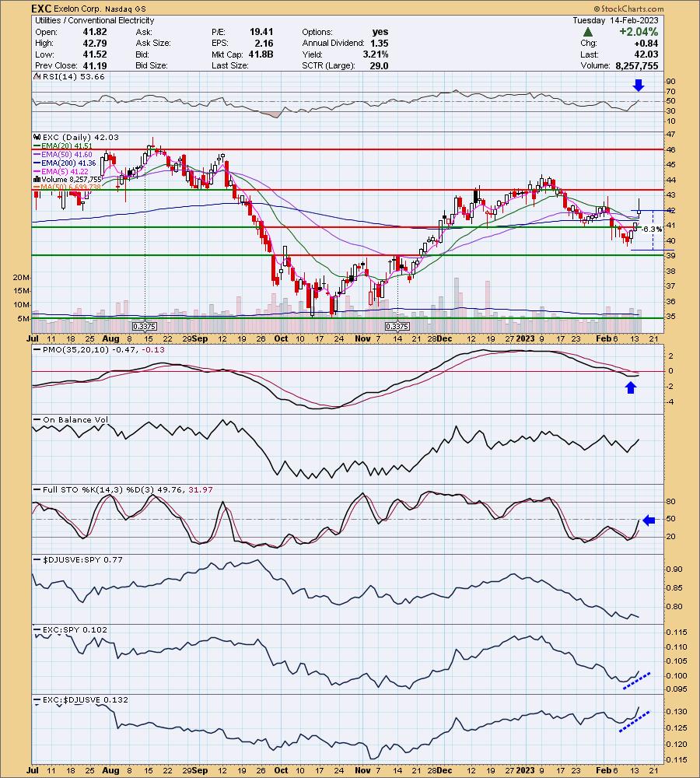Click the EMA(20) 41.51 legend entry

(x=67, y=146)
